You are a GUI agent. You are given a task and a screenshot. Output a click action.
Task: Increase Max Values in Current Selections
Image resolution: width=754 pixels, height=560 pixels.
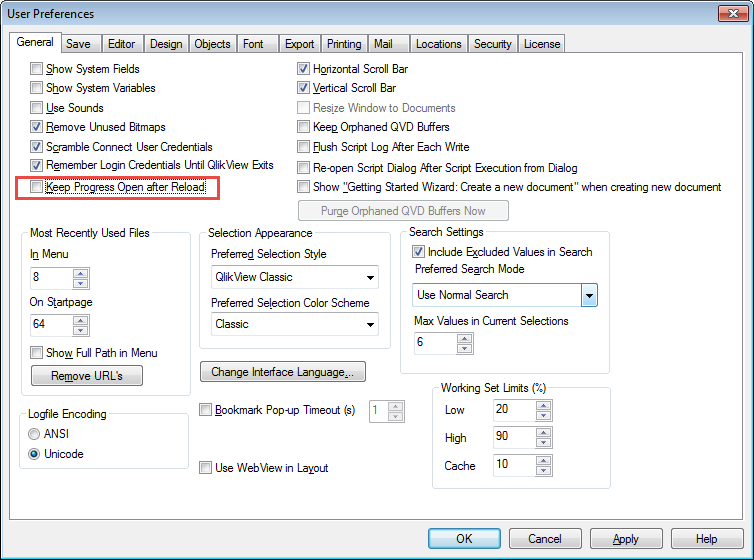coord(464,338)
